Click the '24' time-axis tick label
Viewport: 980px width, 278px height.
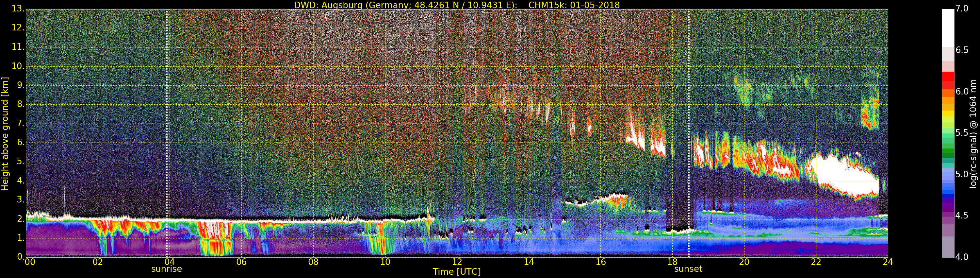coord(888,262)
